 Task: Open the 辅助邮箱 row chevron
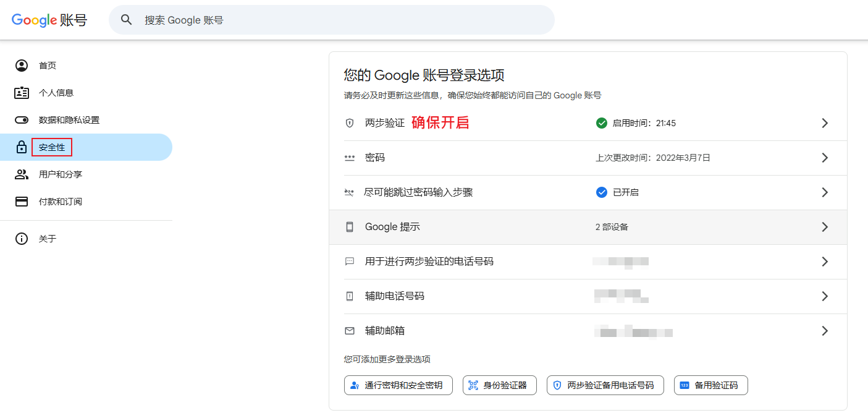[x=824, y=331]
